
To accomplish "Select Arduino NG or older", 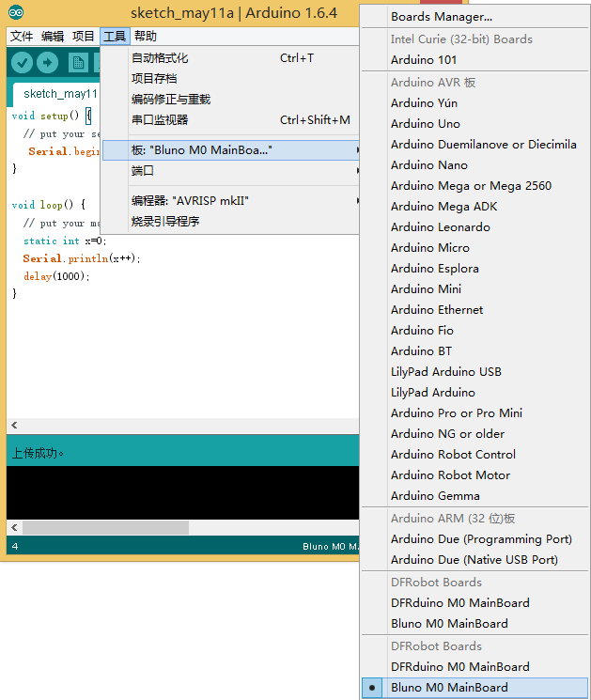I will (474, 434).
